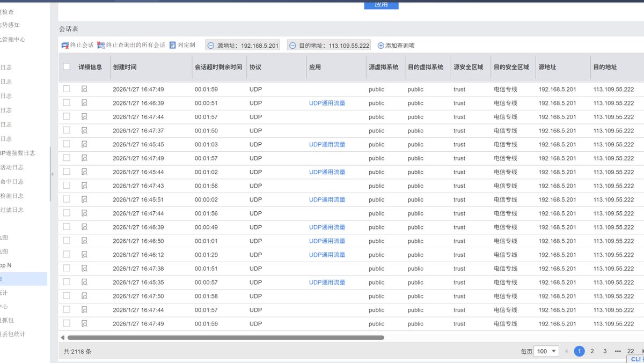Click the pagination ellipsis button
The image size is (644, 363).
(x=618, y=351)
